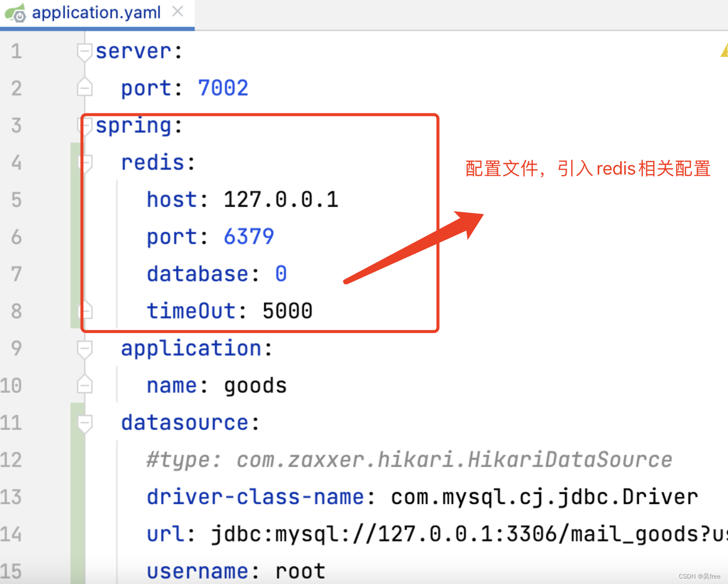Click the database value 0
Image resolution: width=728 pixels, height=584 pixels.
(x=281, y=274)
